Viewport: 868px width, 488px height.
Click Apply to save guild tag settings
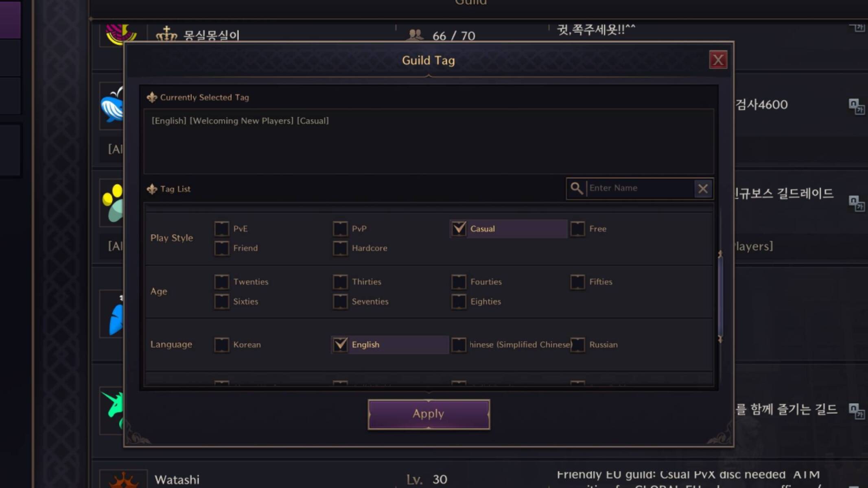point(429,414)
